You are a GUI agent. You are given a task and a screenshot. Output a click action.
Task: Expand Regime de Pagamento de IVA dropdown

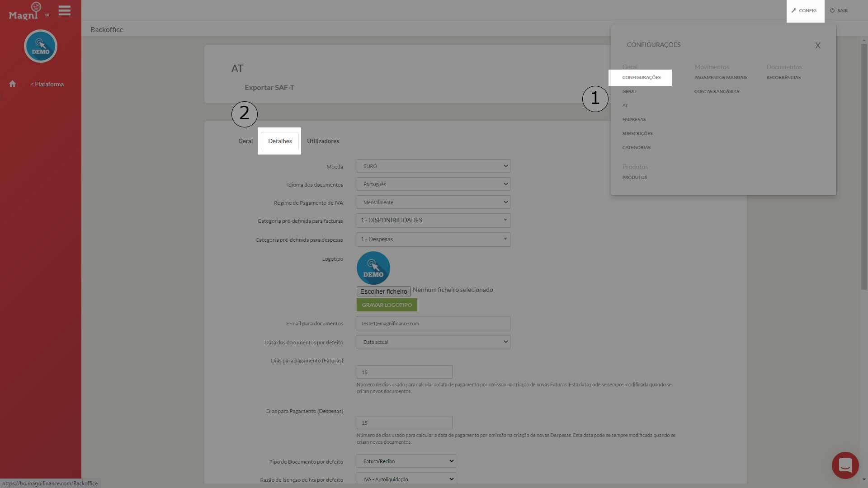pos(433,202)
